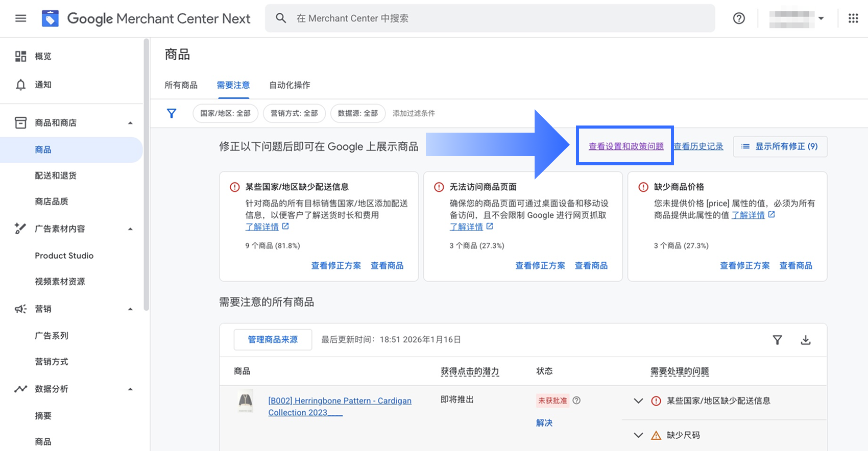Image resolution: width=868 pixels, height=451 pixels.
Task: Sort by the 获得点击的潜力 column header
Action: click(x=470, y=371)
